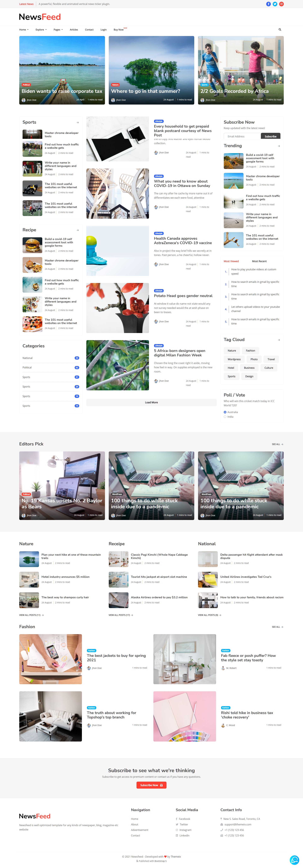Click the Load More button

151,402
